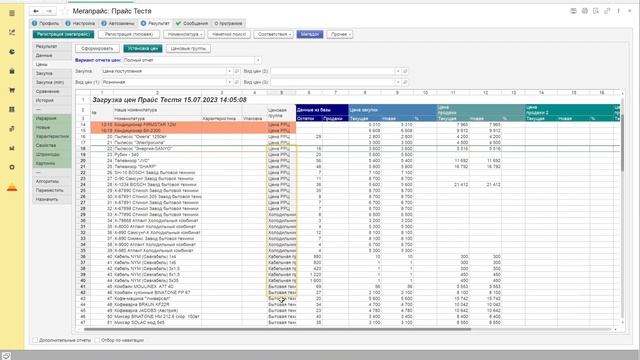The height and width of the screenshot is (360, 640).
Task: Select Алгоритмы in the left panel
Action: coord(52,181)
